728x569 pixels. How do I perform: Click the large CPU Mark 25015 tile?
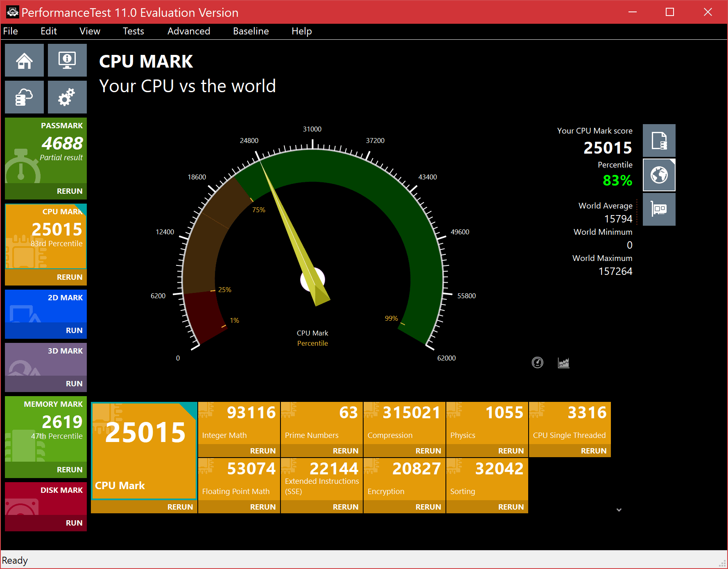click(144, 451)
